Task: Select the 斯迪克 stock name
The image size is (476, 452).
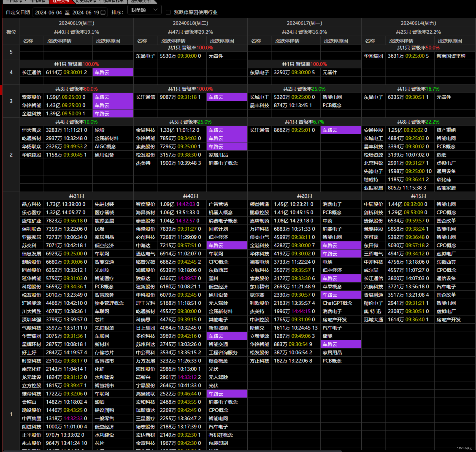Action: coord(257,328)
